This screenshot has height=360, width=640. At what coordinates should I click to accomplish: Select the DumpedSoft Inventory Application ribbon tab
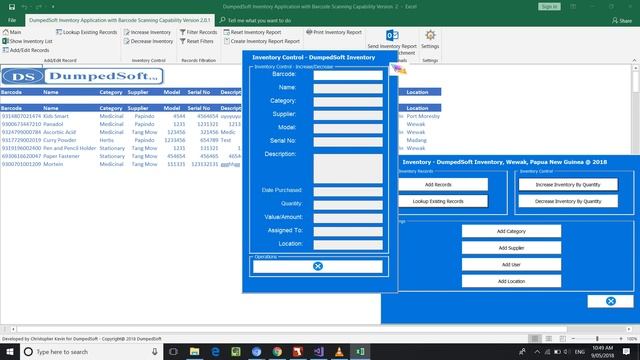(120, 20)
